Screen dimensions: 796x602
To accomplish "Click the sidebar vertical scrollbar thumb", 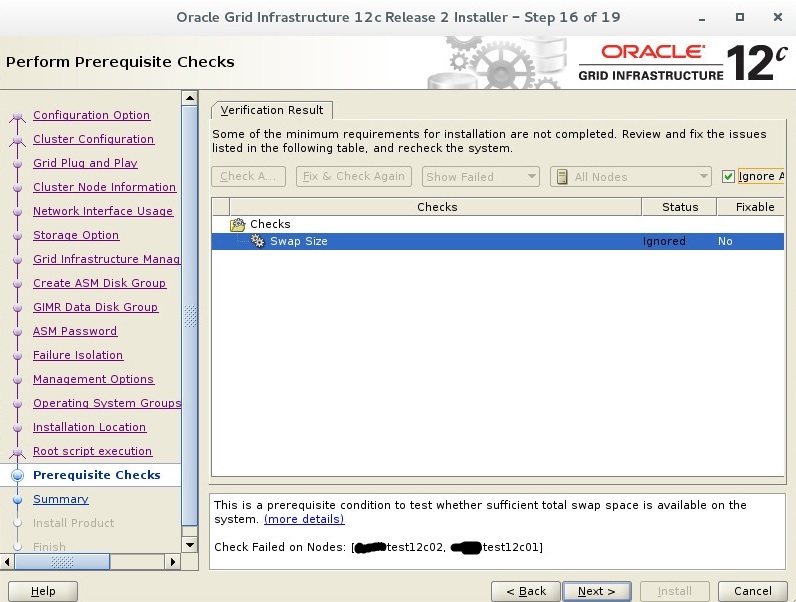I will [x=190, y=316].
